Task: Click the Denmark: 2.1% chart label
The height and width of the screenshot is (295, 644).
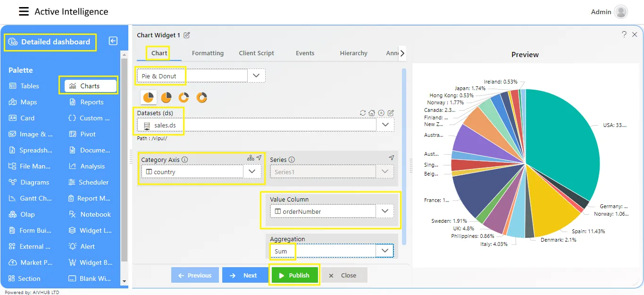Action: [x=558, y=240]
